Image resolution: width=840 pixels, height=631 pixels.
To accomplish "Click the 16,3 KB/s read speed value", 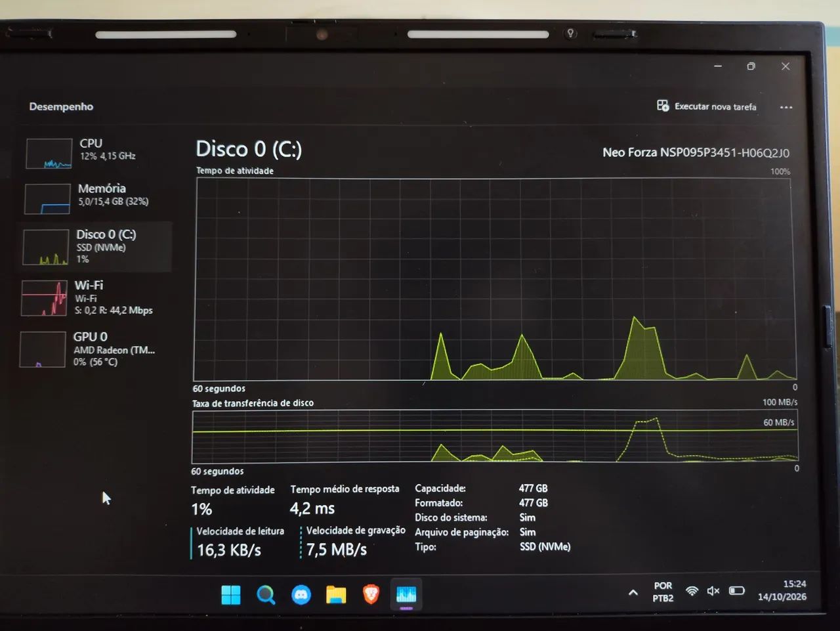I will pyautogui.click(x=229, y=550).
